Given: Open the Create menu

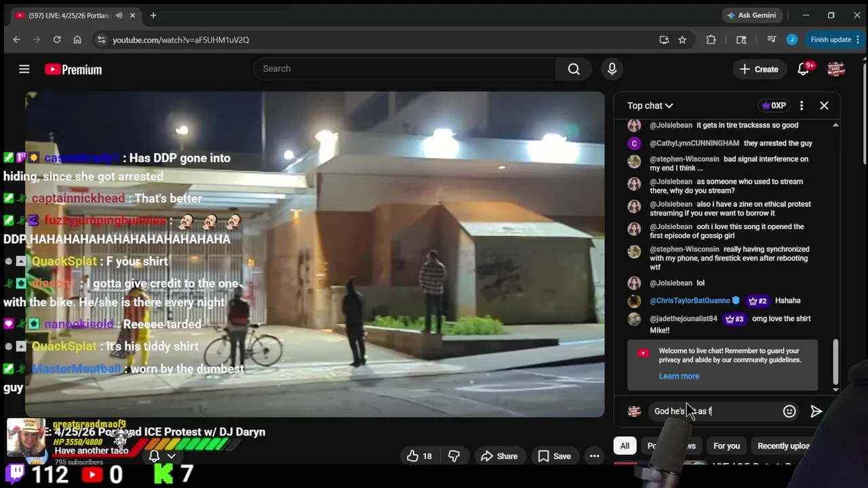Looking at the screenshot, I should point(759,69).
